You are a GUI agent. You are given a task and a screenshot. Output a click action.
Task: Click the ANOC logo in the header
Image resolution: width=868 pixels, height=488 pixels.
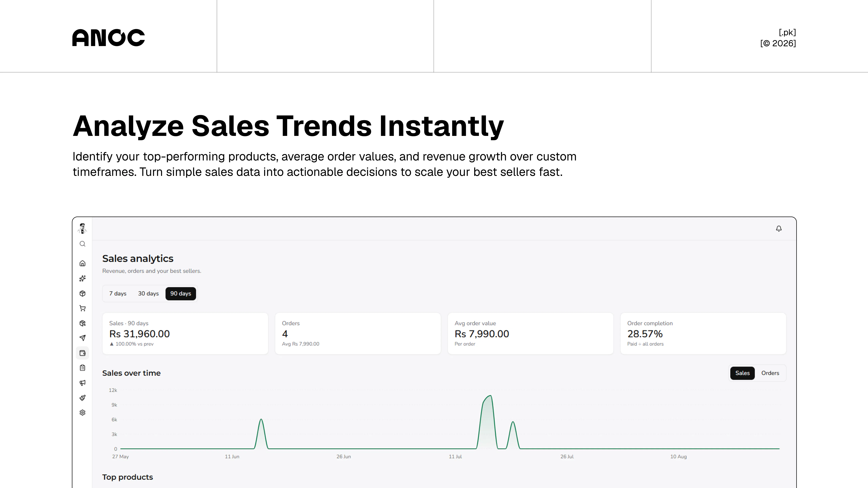pos(108,37)
